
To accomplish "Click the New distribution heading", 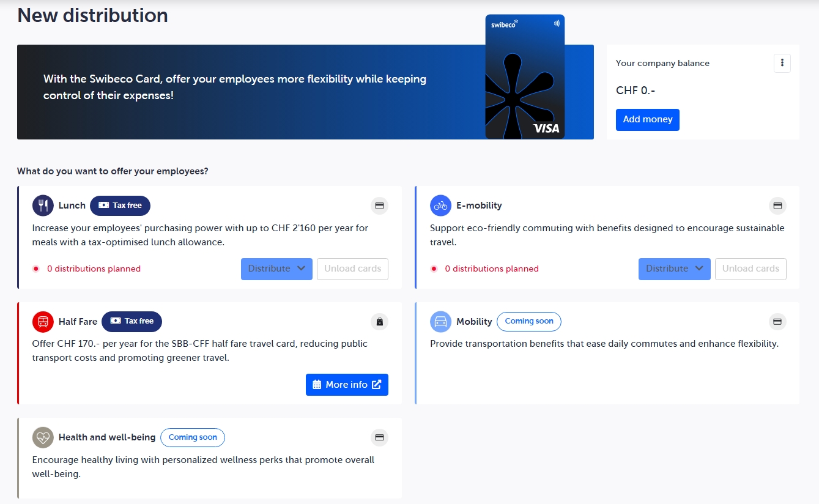I will click(92, 15).
